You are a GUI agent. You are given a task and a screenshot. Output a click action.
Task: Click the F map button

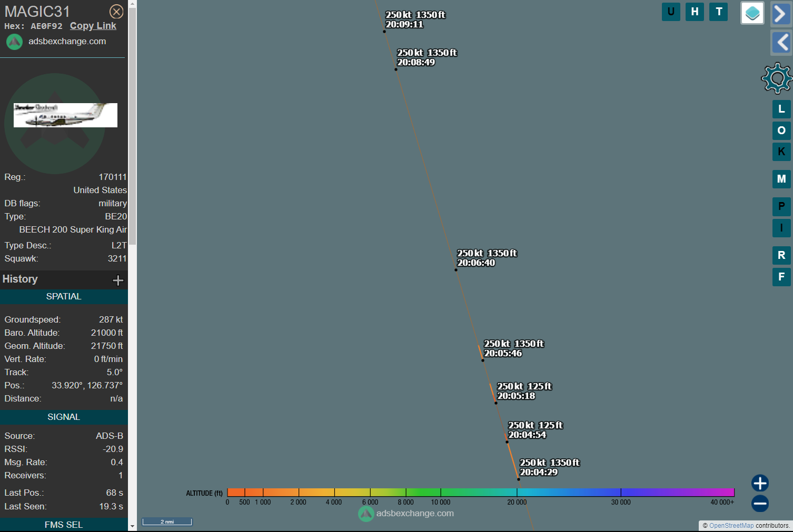point(781,277)
